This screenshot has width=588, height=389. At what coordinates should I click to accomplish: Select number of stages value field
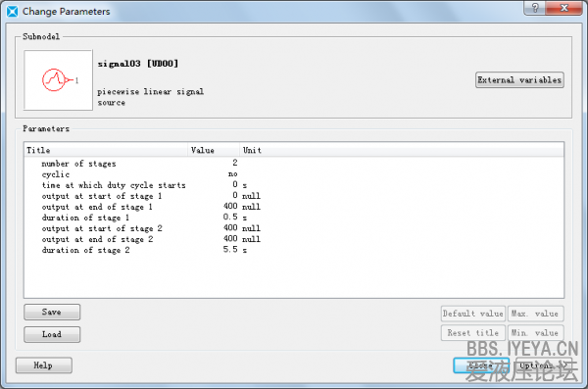click(214, 164)
